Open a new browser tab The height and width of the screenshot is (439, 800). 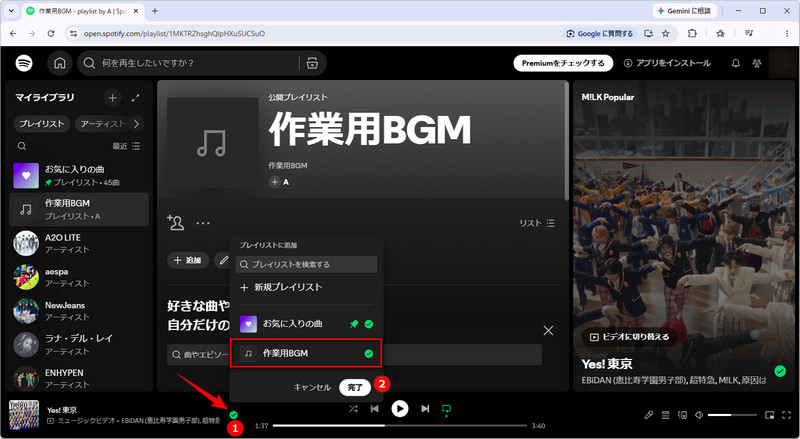155,11
